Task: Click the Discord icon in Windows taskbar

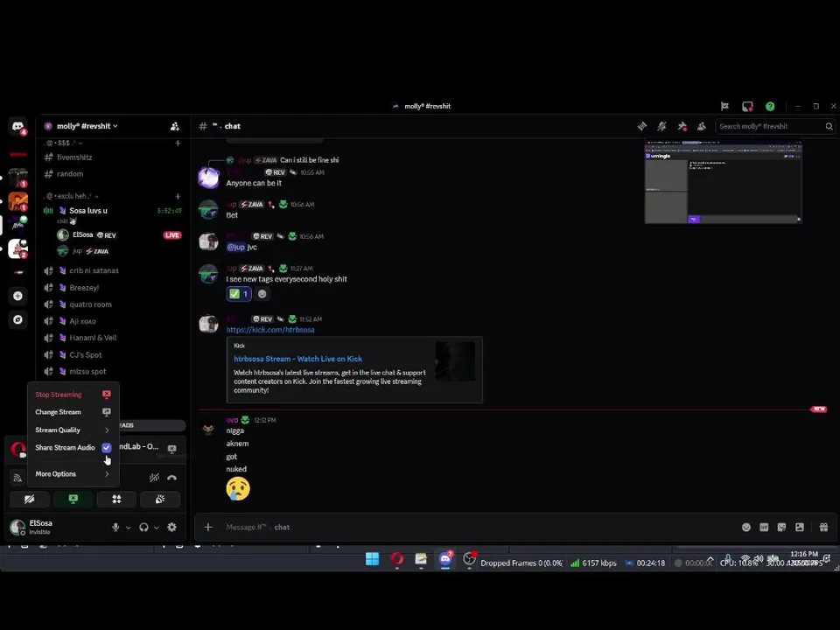Action: tap(445, 559)
